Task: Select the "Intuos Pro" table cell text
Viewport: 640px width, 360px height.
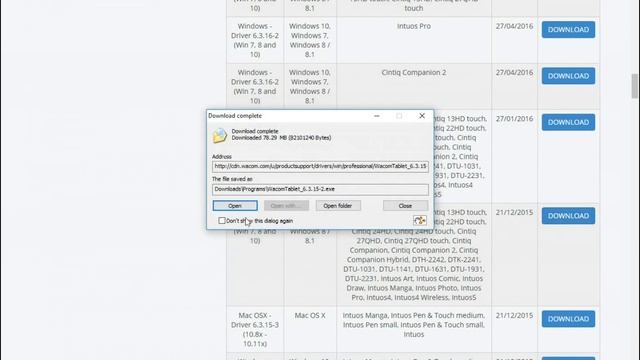Action: point(413,26)
